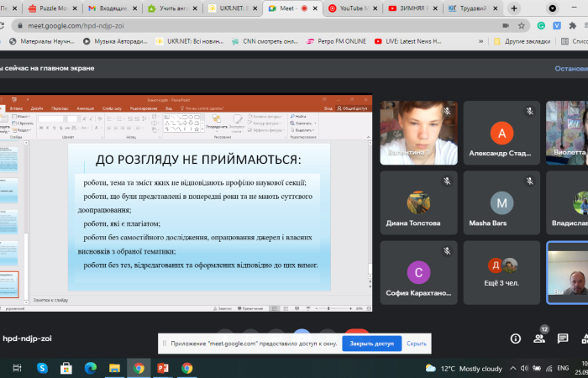Show the participants list icon
This screenshot has width=588, height=378.
pos(539,339)
